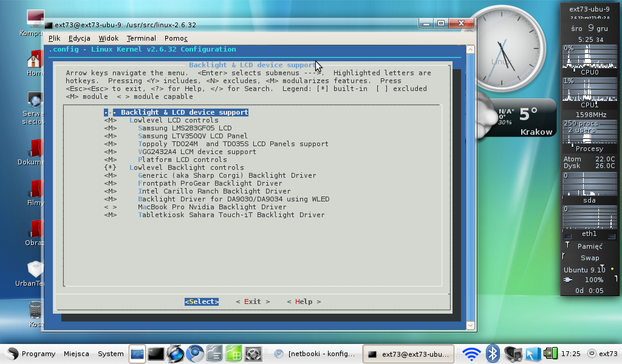Open the terminal launcher in the panel
The image size is (622, 364).
tap(156, 354)
